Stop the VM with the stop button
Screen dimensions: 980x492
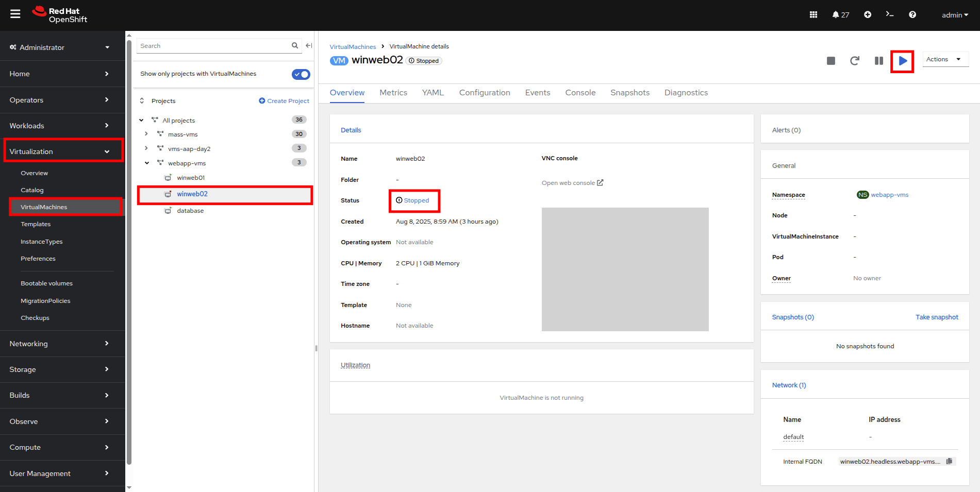(x=831, y=61)
